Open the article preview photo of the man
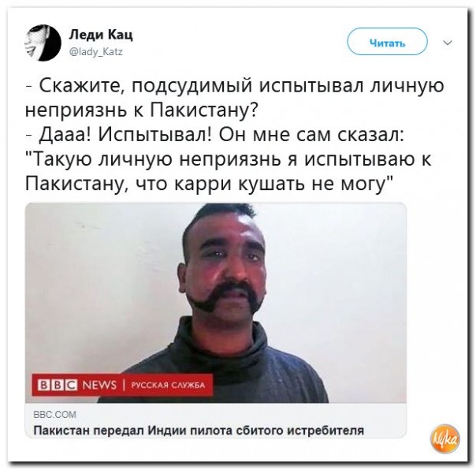The image size is (476, 470). 215,303
